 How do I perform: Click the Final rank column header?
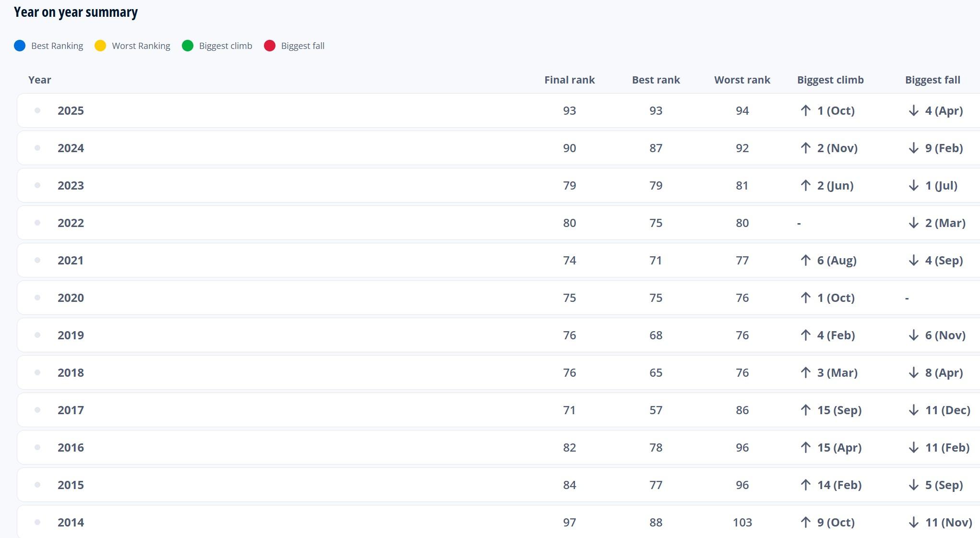(569, 80)
